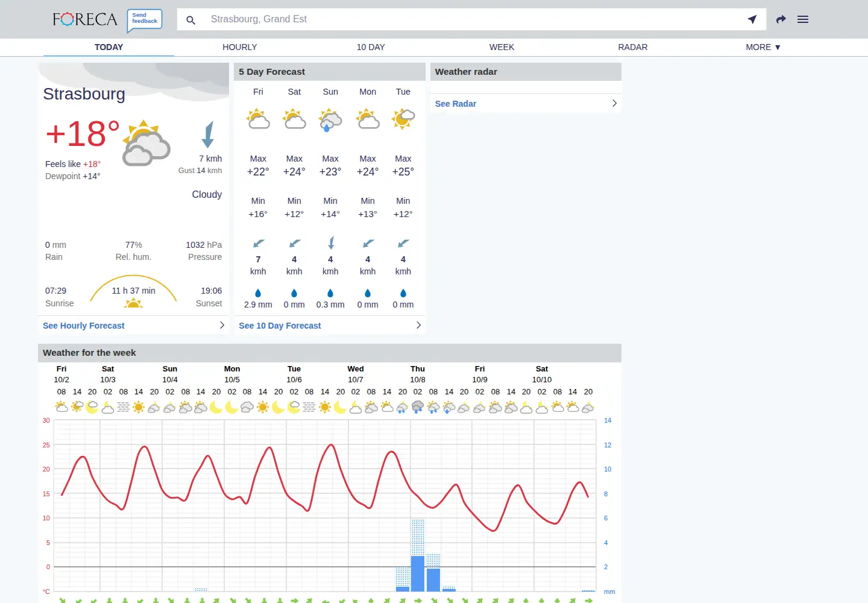Click Sunday's rain shower forecast icon
This screenshot has height=603, width=868.
coord(330,119)
